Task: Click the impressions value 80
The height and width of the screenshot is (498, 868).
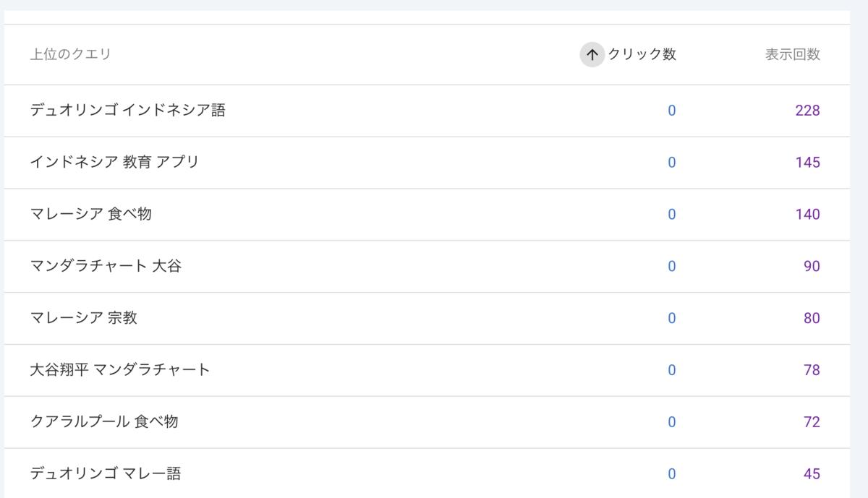Action: tap(812, 319)
